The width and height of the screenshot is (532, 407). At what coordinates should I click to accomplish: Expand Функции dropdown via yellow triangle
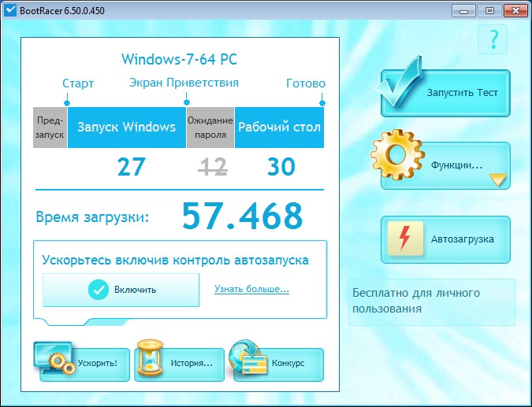point(498,179)
